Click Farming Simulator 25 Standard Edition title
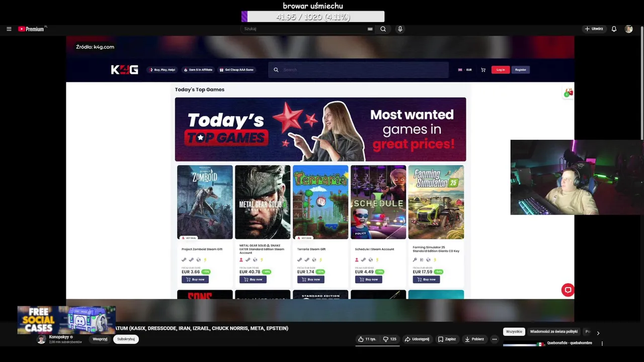644x362 pixels. 436,249
